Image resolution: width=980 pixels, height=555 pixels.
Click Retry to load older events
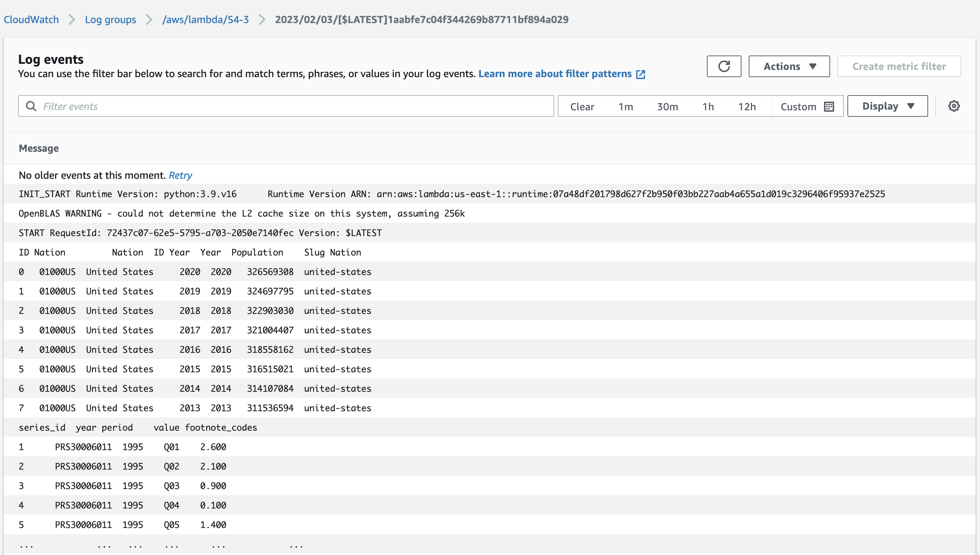point(180,176)
